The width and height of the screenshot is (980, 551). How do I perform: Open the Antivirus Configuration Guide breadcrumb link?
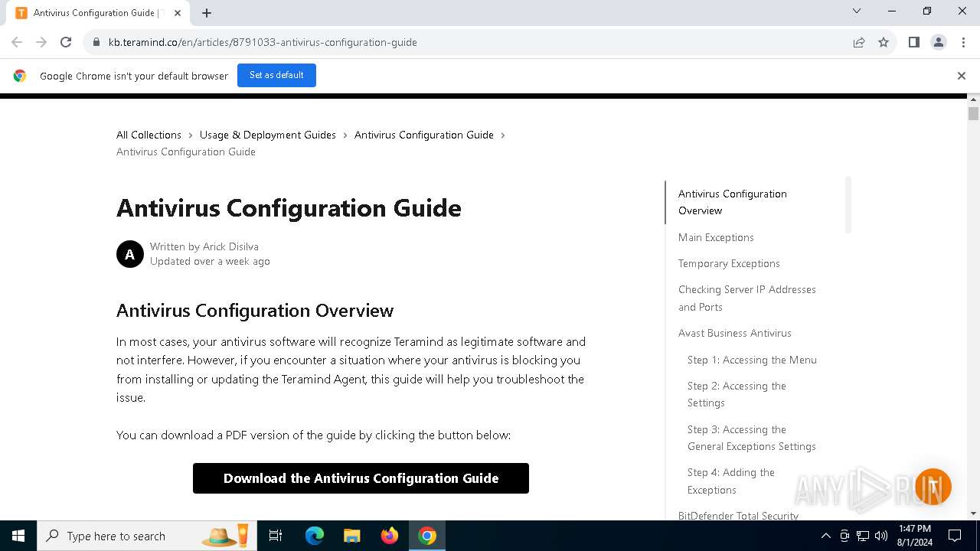[424, 135]
